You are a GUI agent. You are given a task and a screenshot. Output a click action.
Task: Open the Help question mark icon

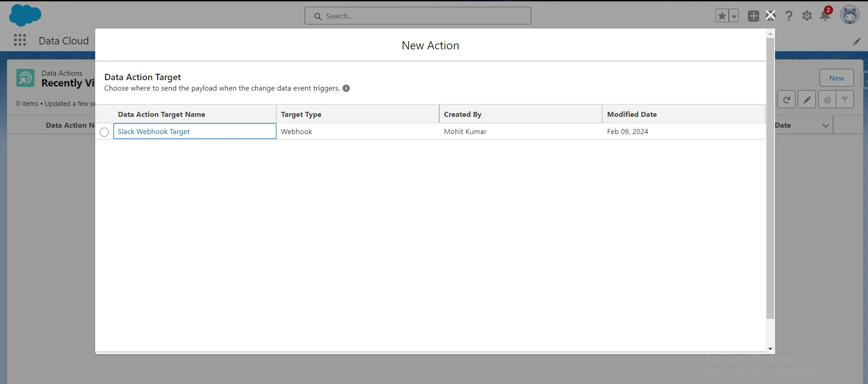(x=789, y=16)
